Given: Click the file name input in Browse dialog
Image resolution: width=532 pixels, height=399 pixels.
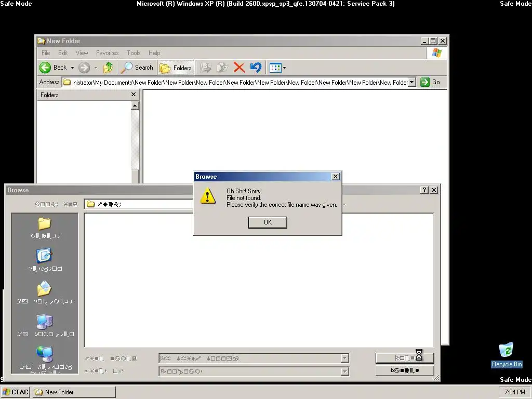Looking at the screenshot, I should [x=250, y=358].
